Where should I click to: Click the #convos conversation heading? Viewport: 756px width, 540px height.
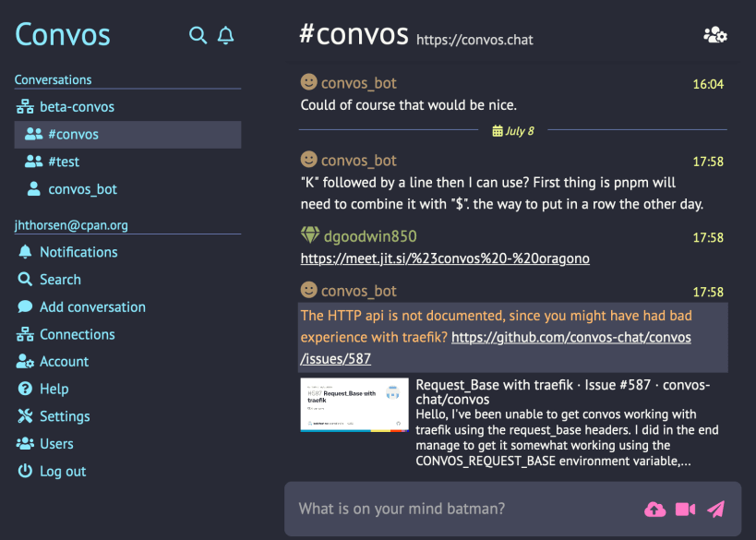pos(354,34)
